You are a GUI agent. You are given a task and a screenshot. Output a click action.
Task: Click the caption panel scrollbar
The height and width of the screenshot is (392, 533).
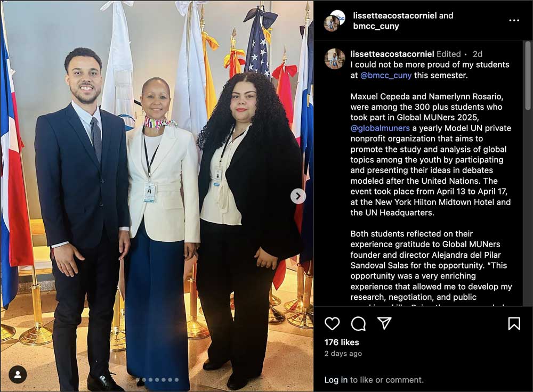pyautogui.click(x=528, y=76)
